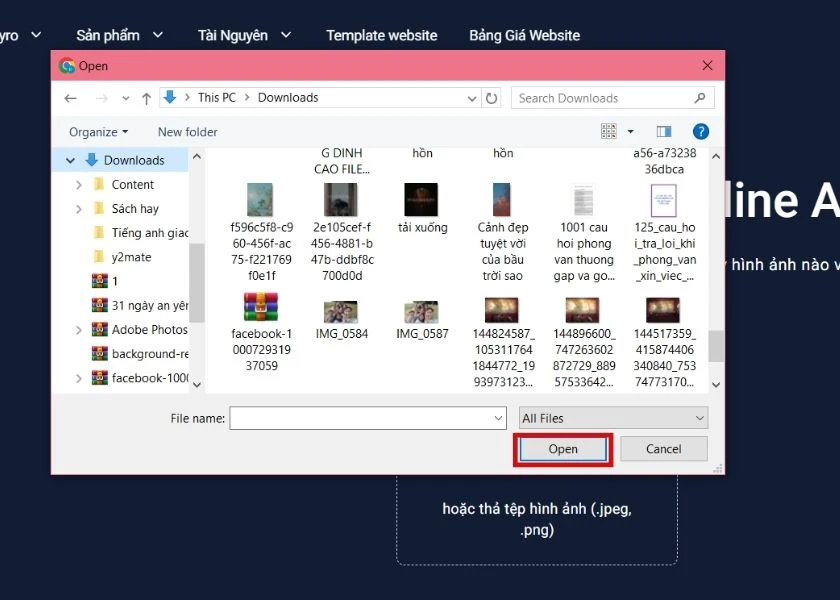Click the Cancel button
The width and height of the screenshot is (840, 600).
pos(664,449)
